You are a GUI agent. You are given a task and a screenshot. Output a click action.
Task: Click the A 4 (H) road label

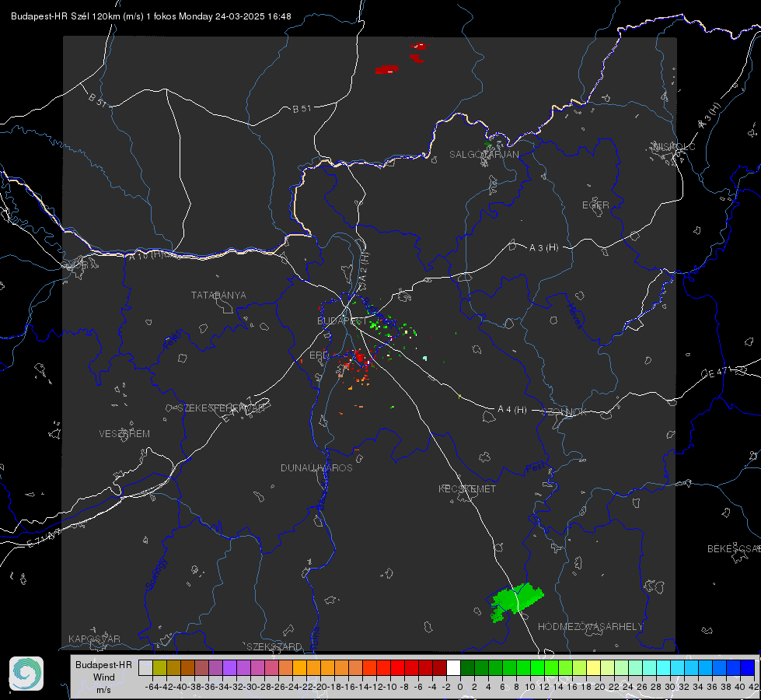pos(512,410)
